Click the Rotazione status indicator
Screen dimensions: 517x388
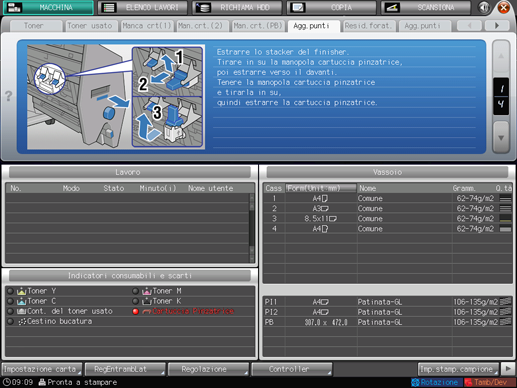pos(436,382)
